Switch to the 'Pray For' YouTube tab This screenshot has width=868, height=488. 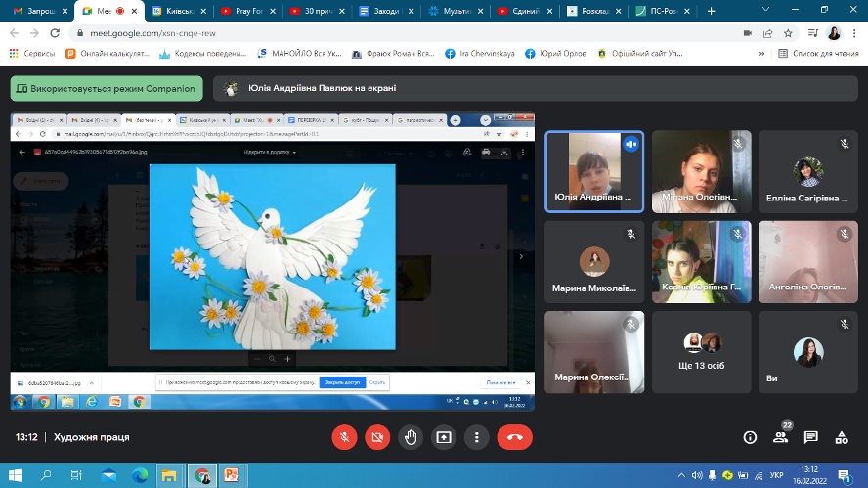(247, 11)
